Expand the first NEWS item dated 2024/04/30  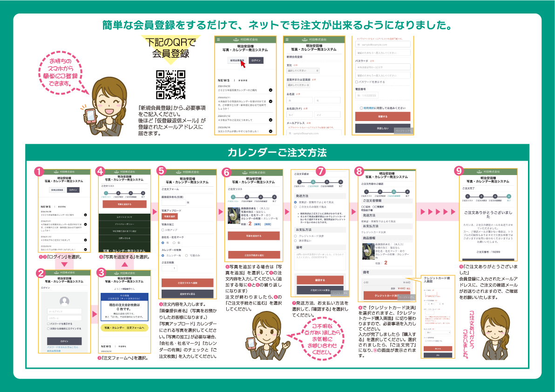271,90
